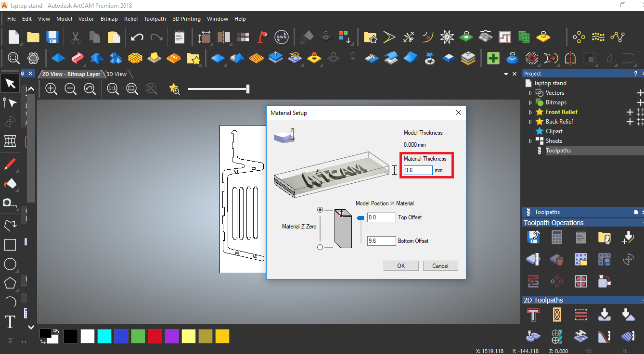Open the 3D Printing menu
The width and height of the screenshot is (644, 354).
[187, 19]
